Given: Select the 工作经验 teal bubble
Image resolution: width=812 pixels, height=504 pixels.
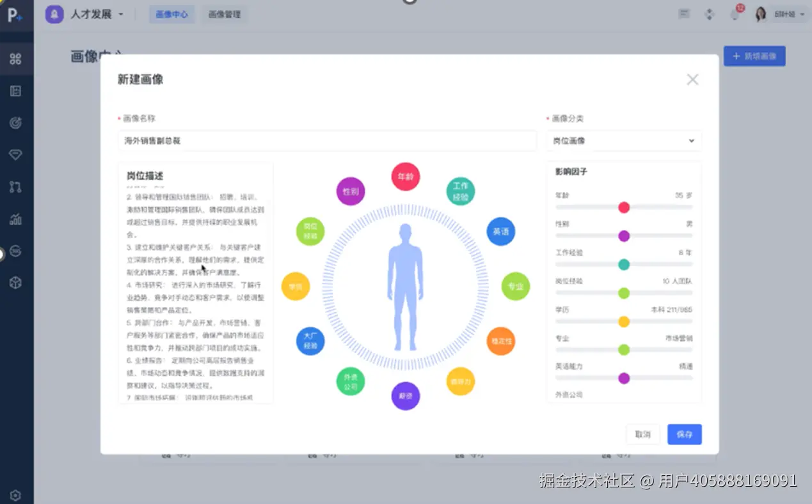Looking at the screenshot, I should click(x=460, y=191).
